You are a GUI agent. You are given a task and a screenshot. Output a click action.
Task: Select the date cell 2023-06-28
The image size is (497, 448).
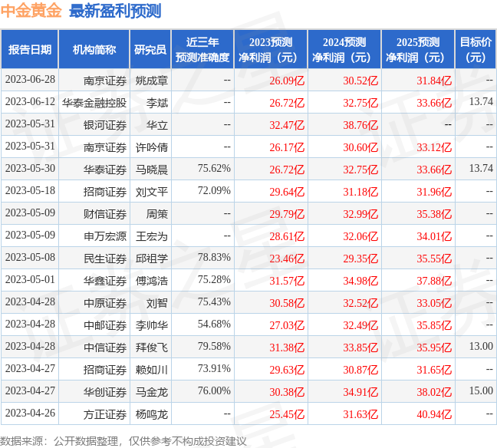pos(30,80)
